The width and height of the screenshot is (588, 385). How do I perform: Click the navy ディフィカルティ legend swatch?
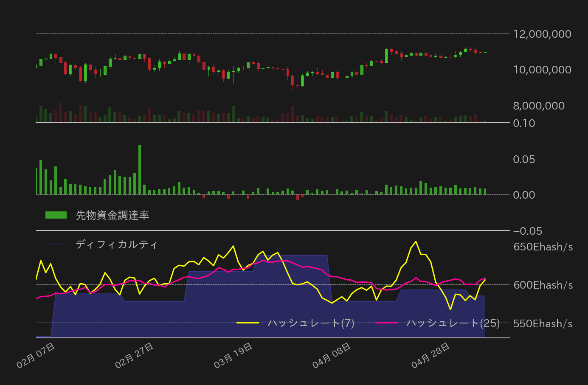point(55,244)
